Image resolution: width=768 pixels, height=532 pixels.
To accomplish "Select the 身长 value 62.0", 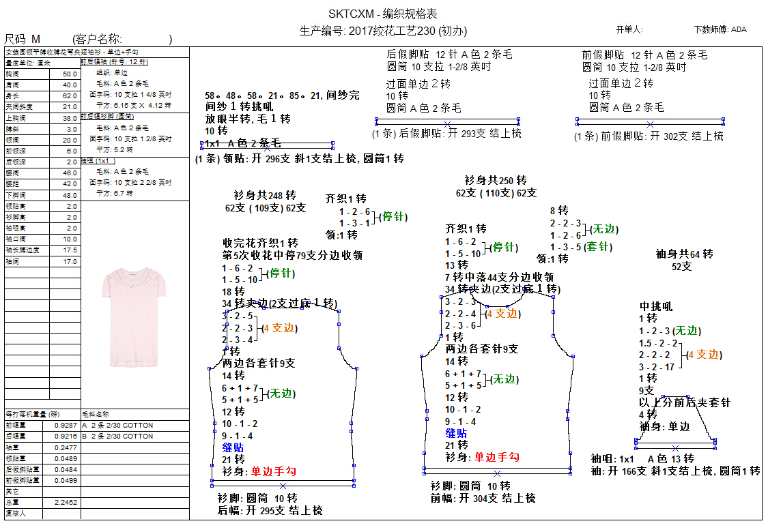I will [70, 96].
